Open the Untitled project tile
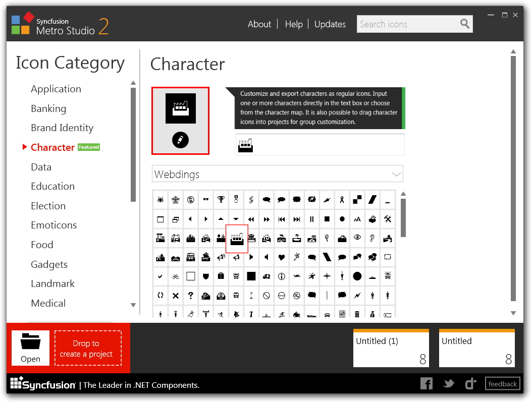 click(477, 348)
